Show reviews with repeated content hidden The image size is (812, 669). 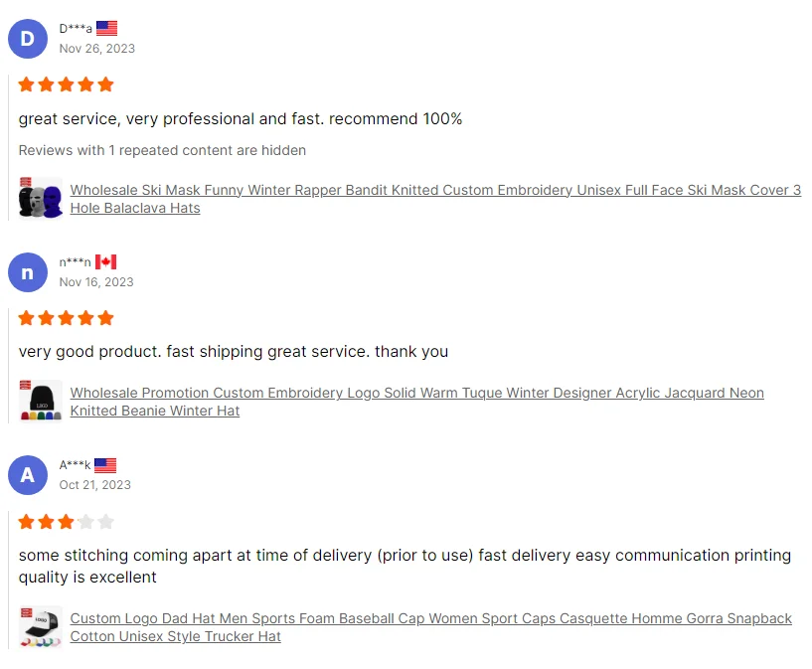162,150
